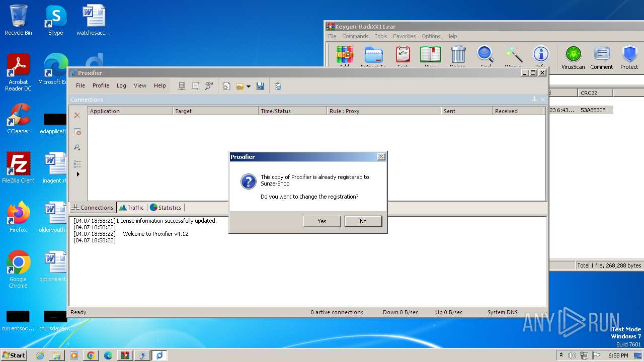Open the Firefox desktop shortcut

pyautogui.click(x=18, y=217)
